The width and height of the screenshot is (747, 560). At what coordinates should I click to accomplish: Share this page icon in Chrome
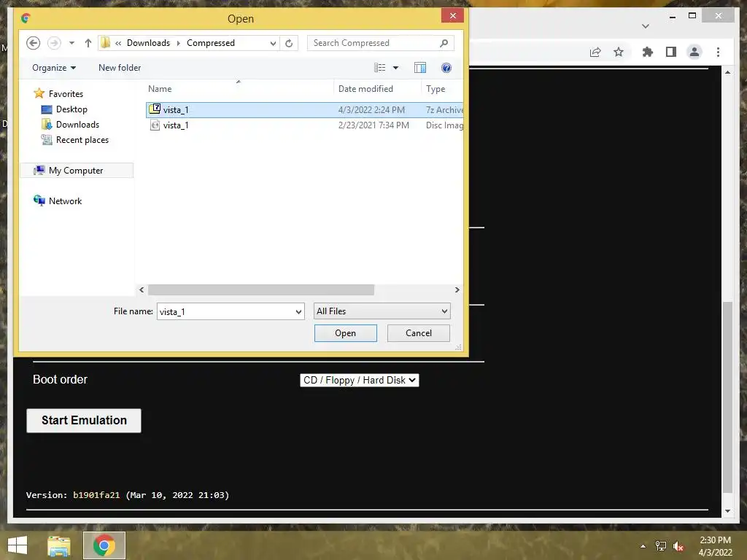(595, 52)
